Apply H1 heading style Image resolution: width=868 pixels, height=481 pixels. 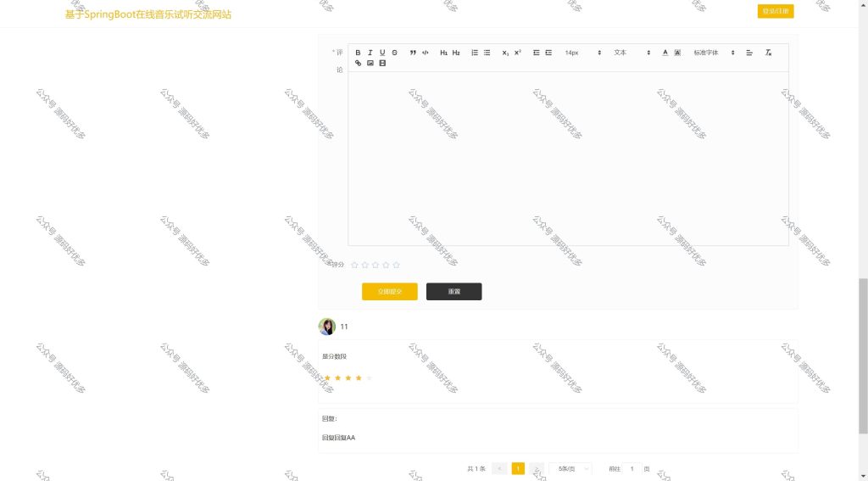443,53
